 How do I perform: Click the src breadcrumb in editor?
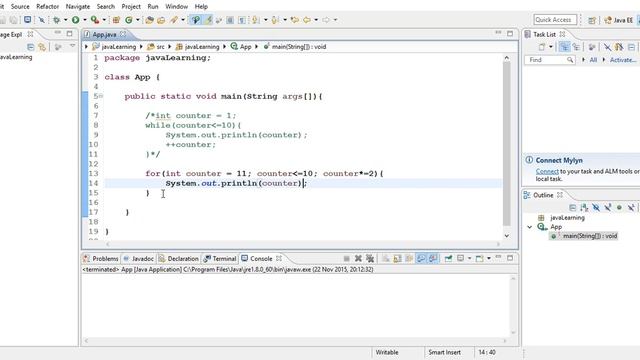tap(156, 47)
